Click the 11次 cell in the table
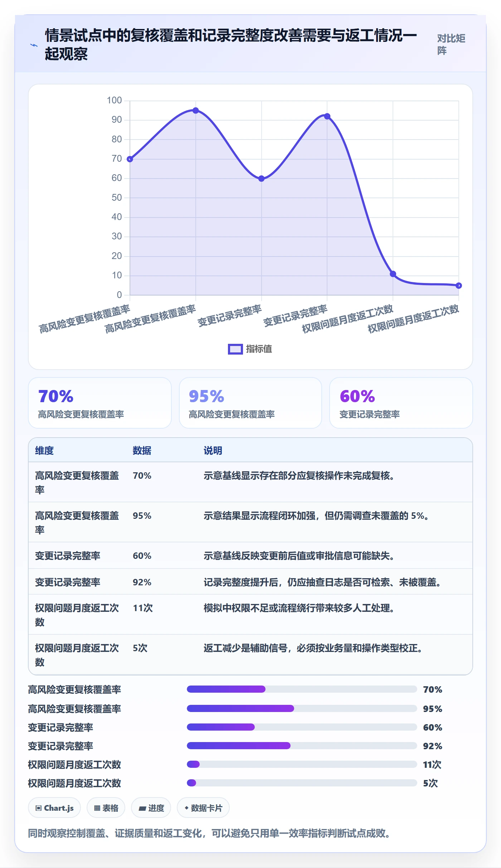Screen dimensions: 501x868 [x=143, y=608]
